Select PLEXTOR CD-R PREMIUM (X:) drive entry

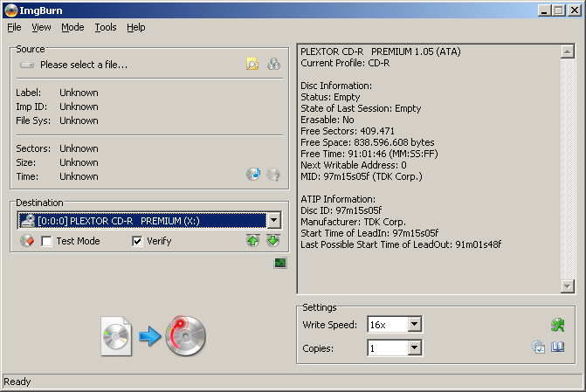tap(142, 221)
